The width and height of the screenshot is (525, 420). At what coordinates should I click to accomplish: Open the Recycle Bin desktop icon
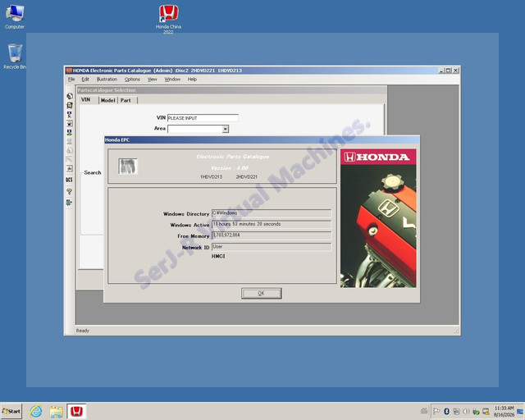pos(15,57)
